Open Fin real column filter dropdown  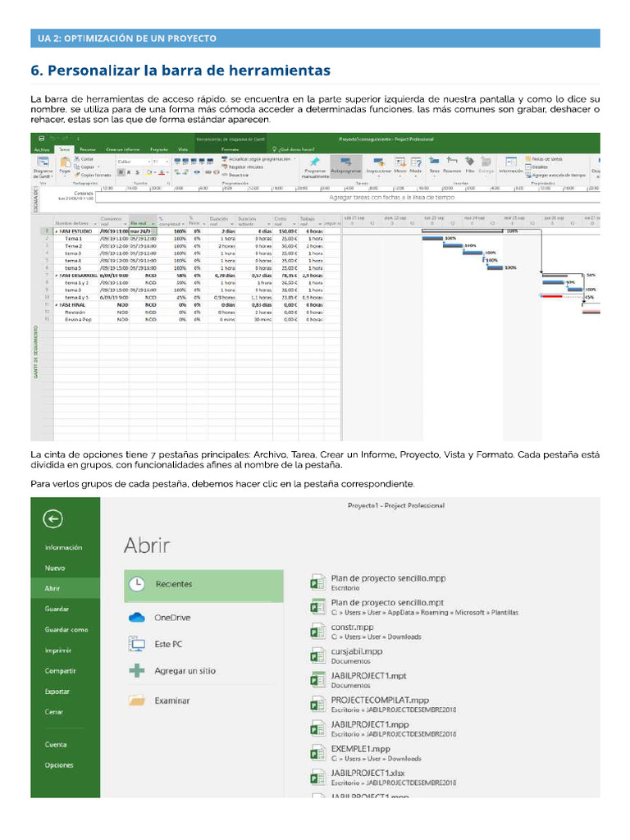tap(153, 223)
